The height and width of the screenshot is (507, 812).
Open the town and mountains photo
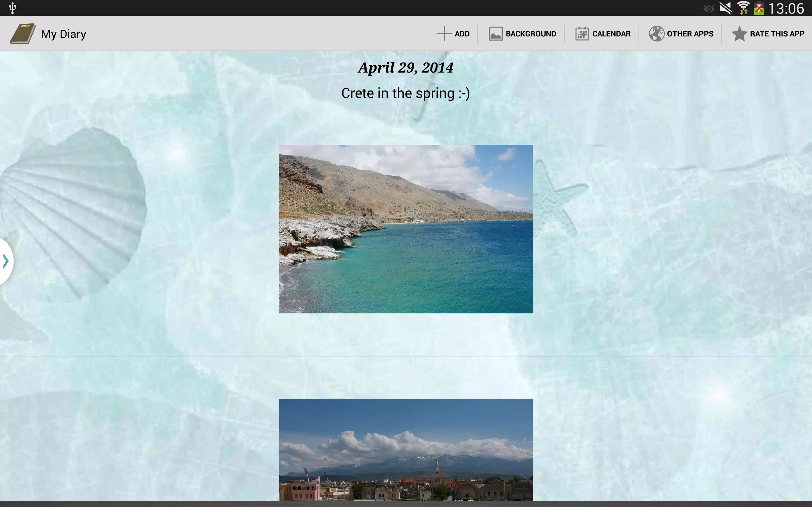pos(406,450)
